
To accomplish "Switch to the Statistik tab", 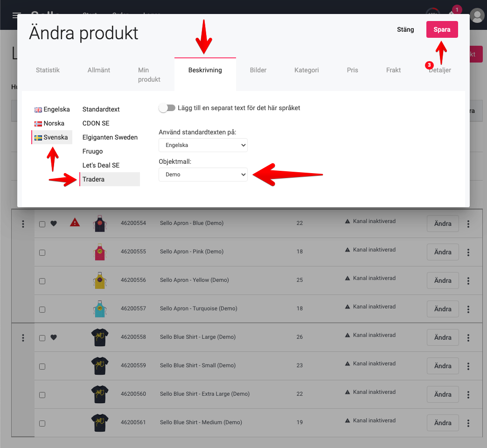I will point(48,70).
